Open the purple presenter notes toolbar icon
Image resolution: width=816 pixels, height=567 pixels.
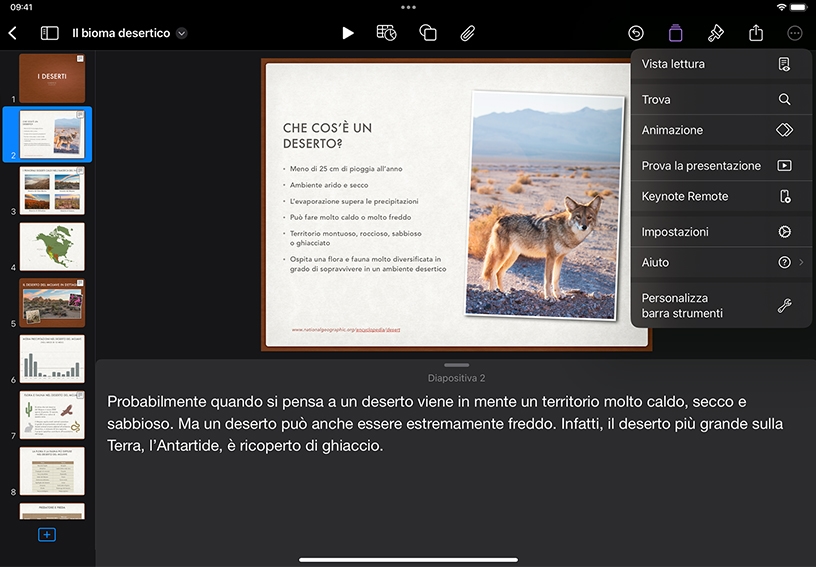tap(675, 33)
